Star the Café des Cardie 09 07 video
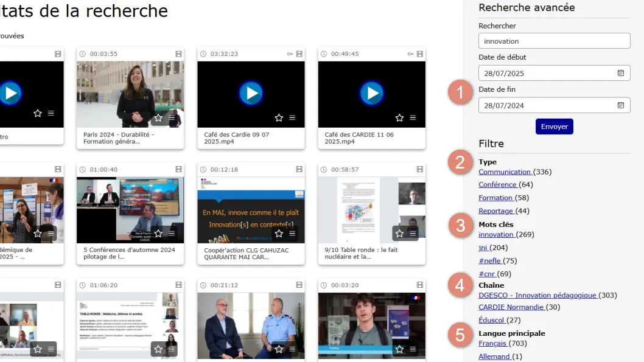 (x=279, y=118)
